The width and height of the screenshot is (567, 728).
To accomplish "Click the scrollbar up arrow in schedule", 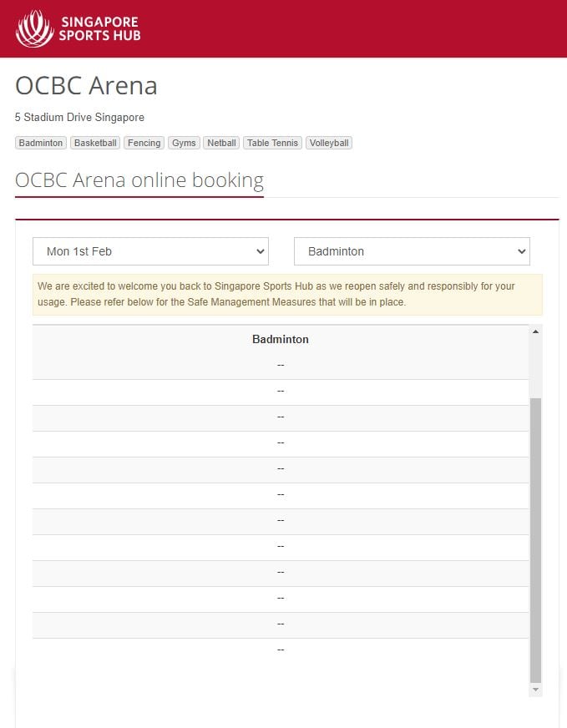I will [535, 331].
